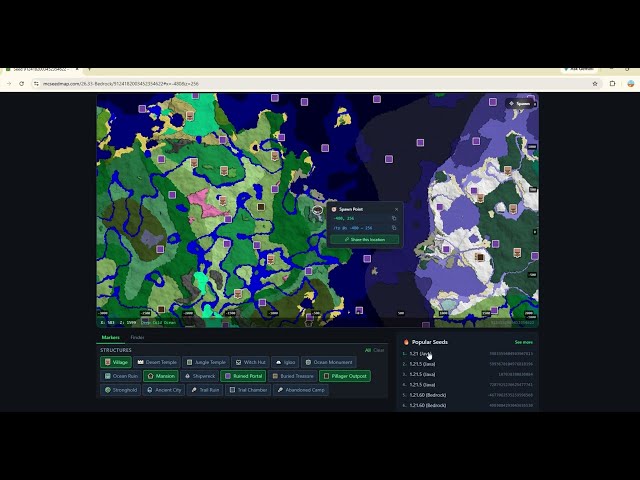
Task: Close the Spawn Point popup
Action: [x=396, y=209]
